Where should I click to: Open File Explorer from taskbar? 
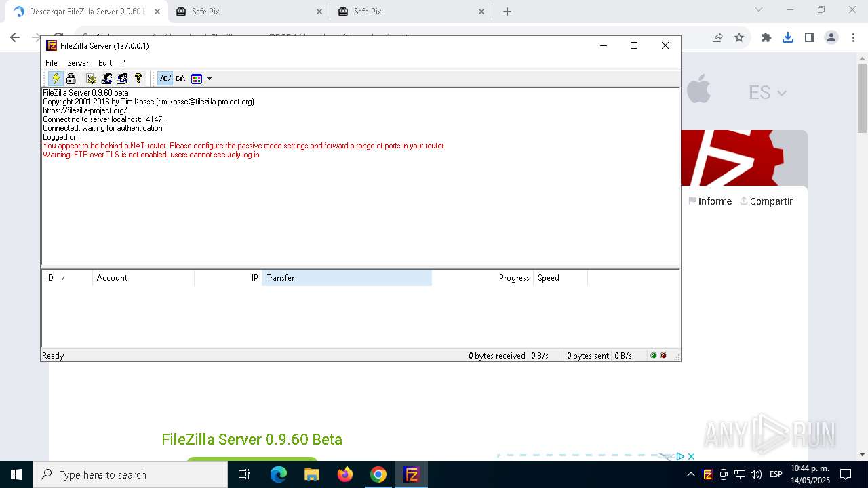click(x=311, y=474)
